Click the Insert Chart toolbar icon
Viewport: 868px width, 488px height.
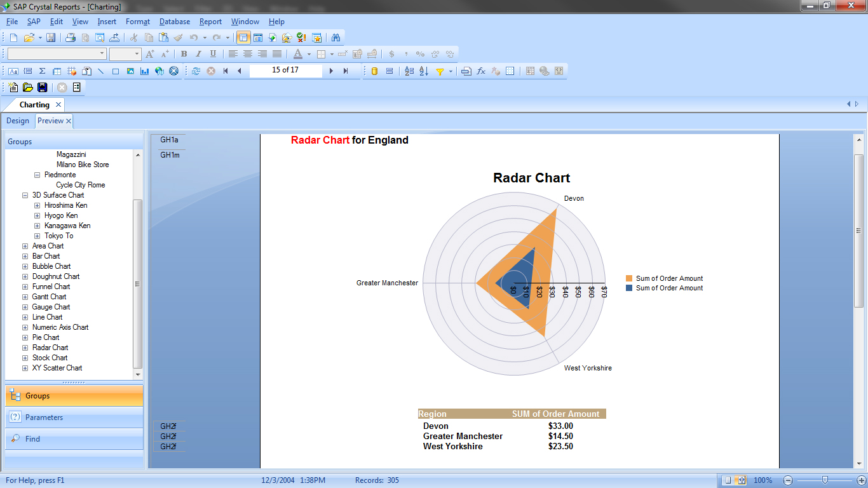145,71
